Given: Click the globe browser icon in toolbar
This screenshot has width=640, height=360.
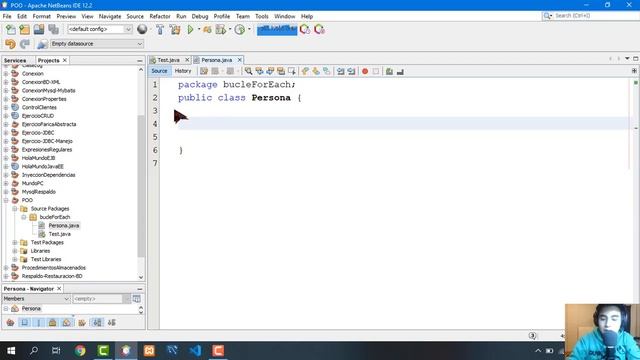Looking at the screenshot, I should (142, 29).
